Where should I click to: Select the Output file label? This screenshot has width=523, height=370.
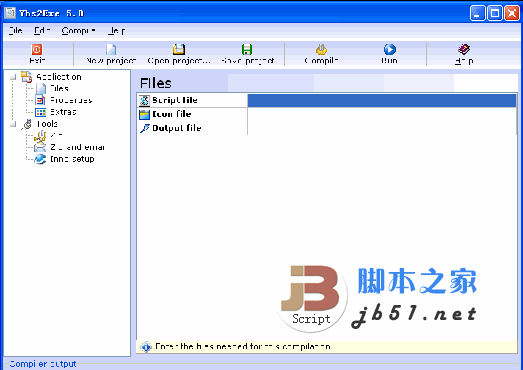point(177,128)
